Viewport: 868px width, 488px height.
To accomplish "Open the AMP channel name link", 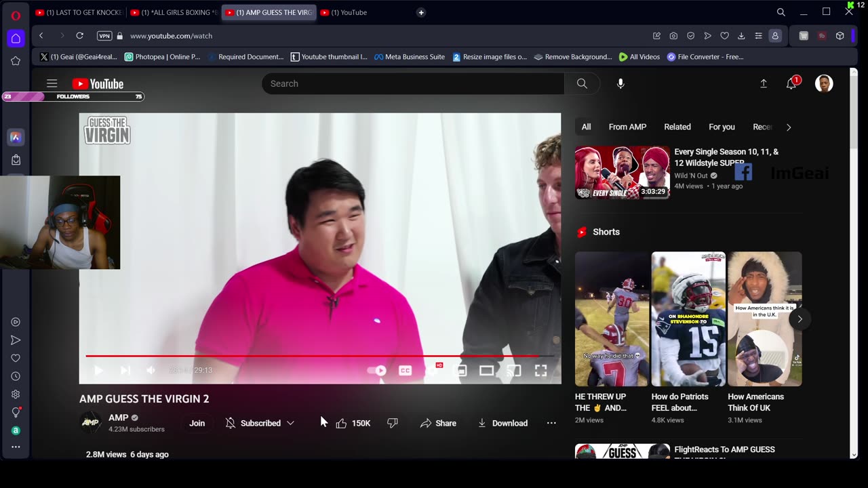I will tap(118, 418).
